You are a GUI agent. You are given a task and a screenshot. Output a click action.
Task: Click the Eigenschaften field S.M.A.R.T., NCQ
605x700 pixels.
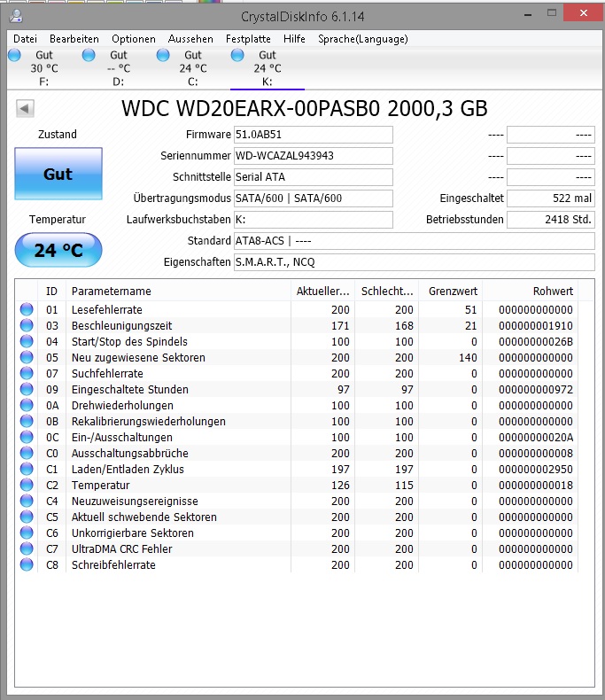(x=414, y=262)
